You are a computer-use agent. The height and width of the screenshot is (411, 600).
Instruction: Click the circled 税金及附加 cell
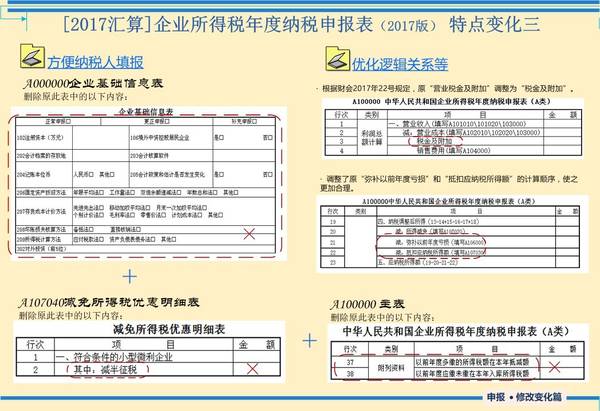point(434,141)
